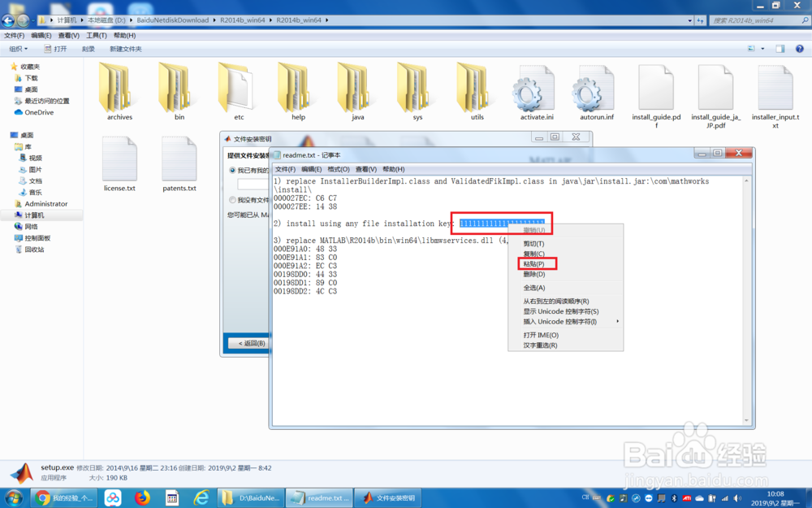Open the java folder
Screen dimensions: 812x508
358,93
